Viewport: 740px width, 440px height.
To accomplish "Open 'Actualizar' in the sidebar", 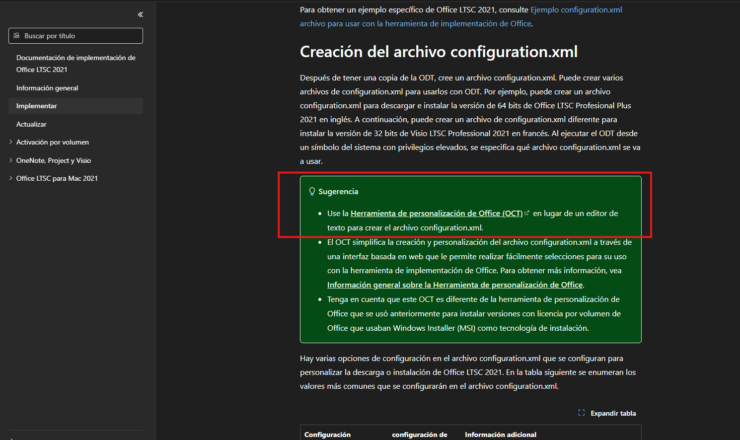I will tap(31, 124).
